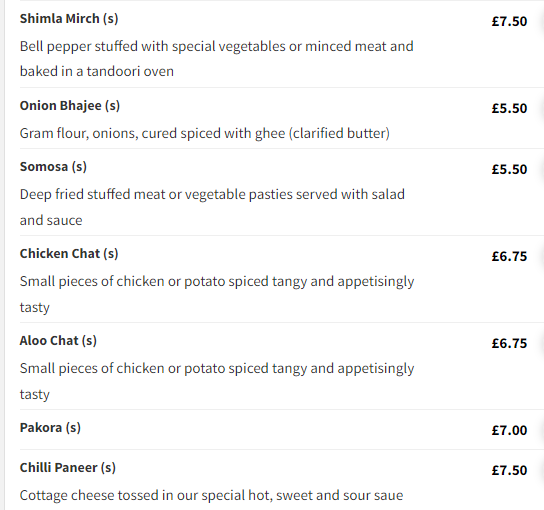Click the £7.50 price for Chilli Paneer
Image resolution: width=544 pixels, height=510 pixels.
point(509,471)
